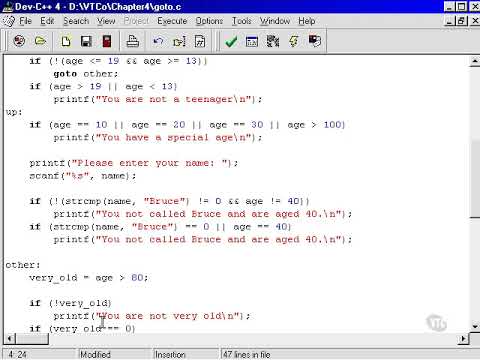Click the debug monitor icon
Viewport: 480px width, 360px height.
(x=314, y=41)
